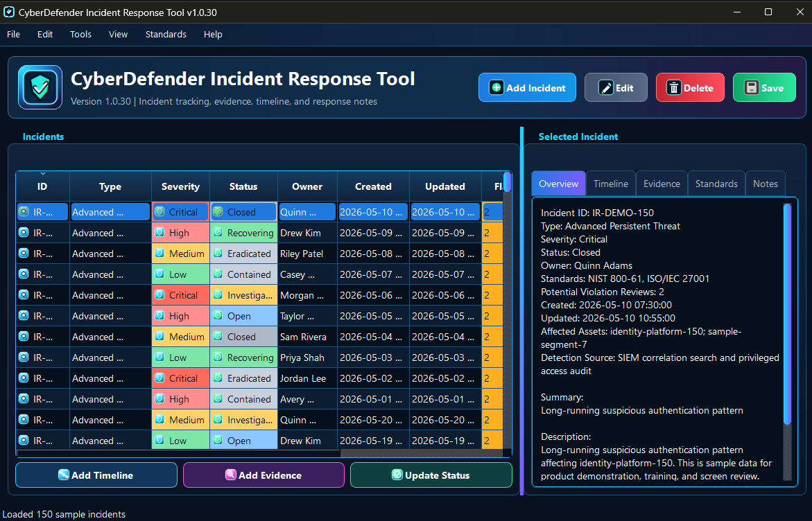The height and width of the screenshot is (521, 812).
Task: Click the Open status icon in Taylor's row
Action: coord(218,316)
